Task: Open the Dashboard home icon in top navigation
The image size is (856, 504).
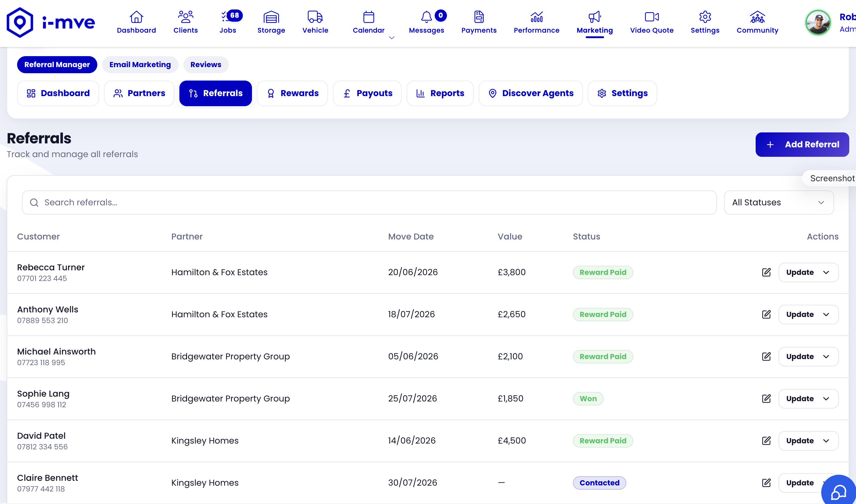Action: pos(136,22)
